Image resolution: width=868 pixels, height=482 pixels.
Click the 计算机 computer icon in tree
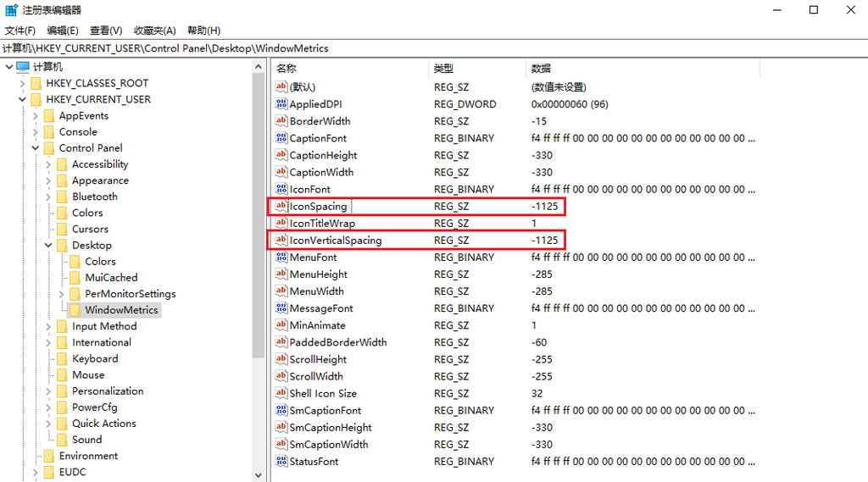[23, 67]
